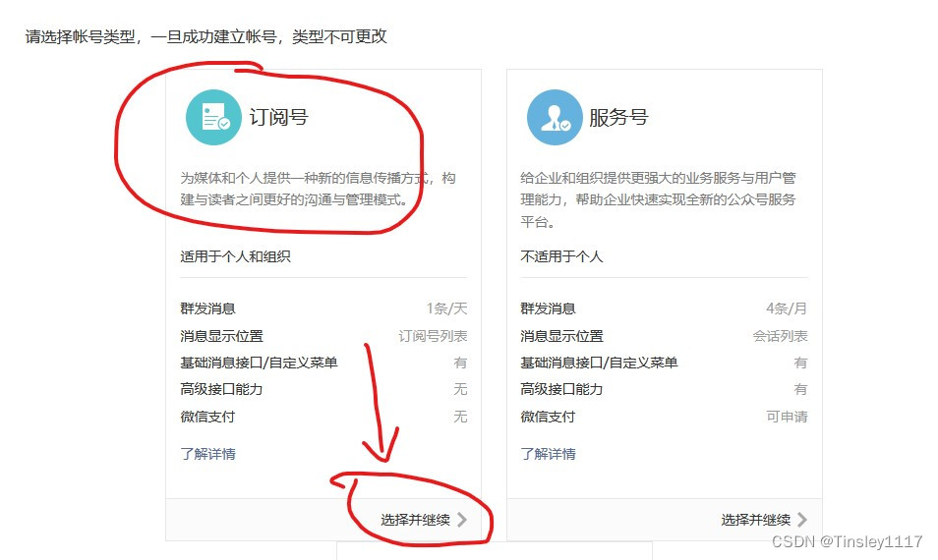Click the 会话列表 display position value
The height and width of the screenshot is (560, 938).
(x=780, y=336)
